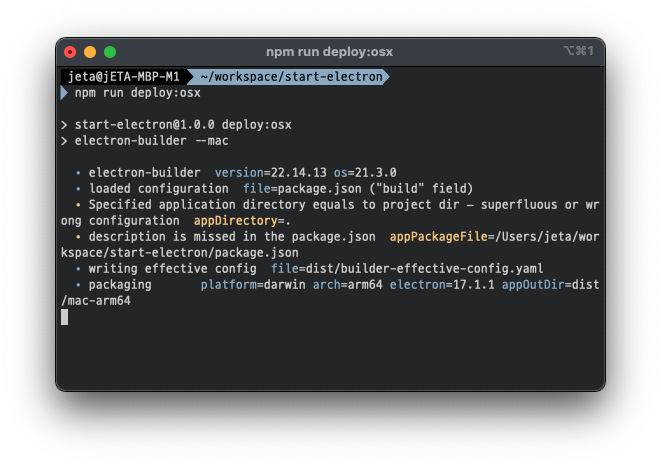Click 'version=22.14.13' in output
Viewport: 661px width, 465px height.
click(271, 173)
